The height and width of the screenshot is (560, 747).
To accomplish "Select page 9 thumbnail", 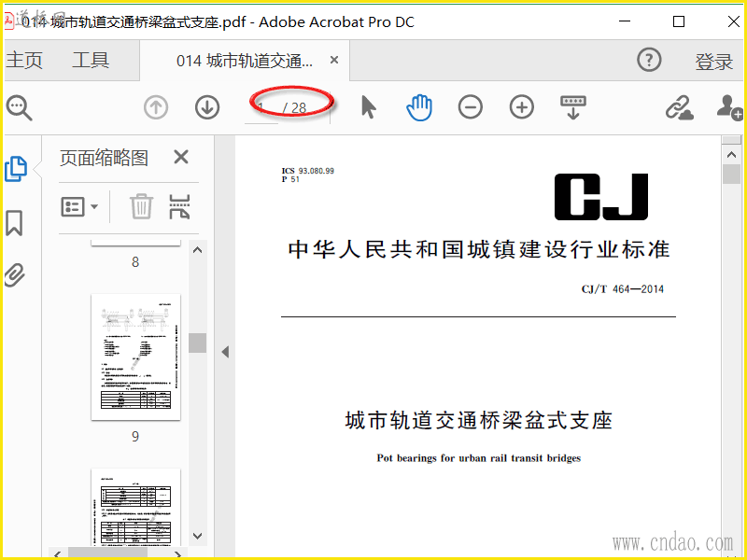I will point(135,357).
